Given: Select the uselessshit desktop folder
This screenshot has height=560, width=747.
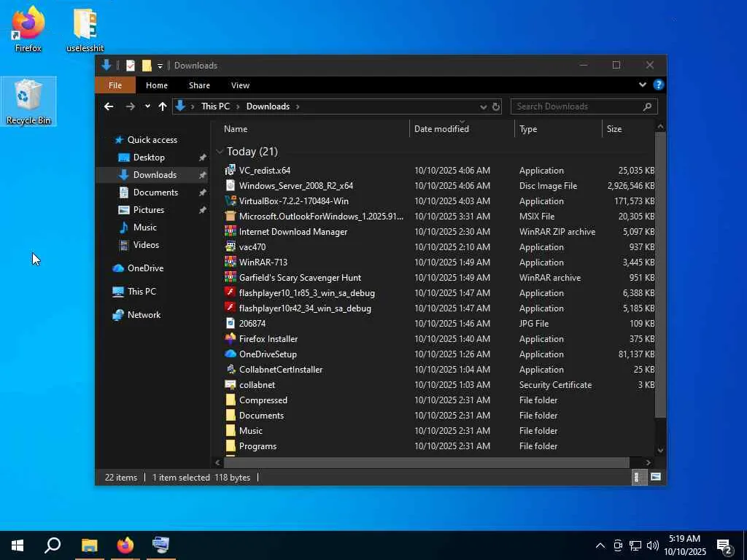Looking at the screenshot, I should tap(85, 28).
